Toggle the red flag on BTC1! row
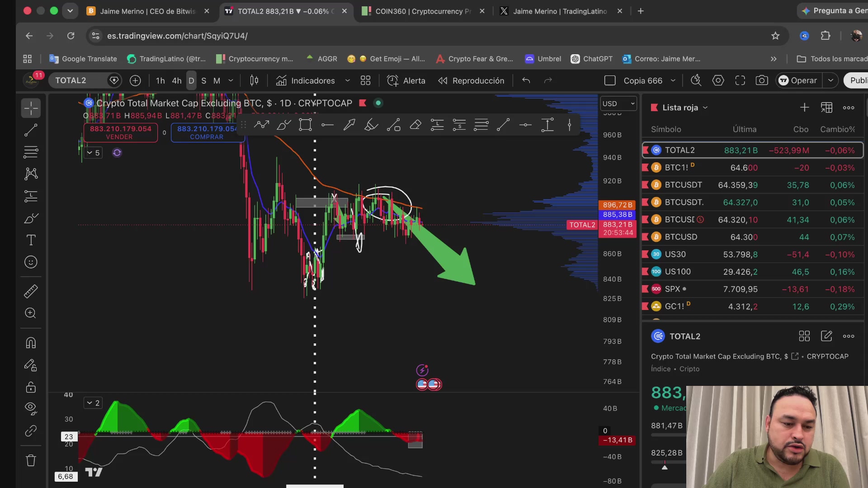Image resolution: width=868 pixels, height=488 pixels. [x=646, y=168]
